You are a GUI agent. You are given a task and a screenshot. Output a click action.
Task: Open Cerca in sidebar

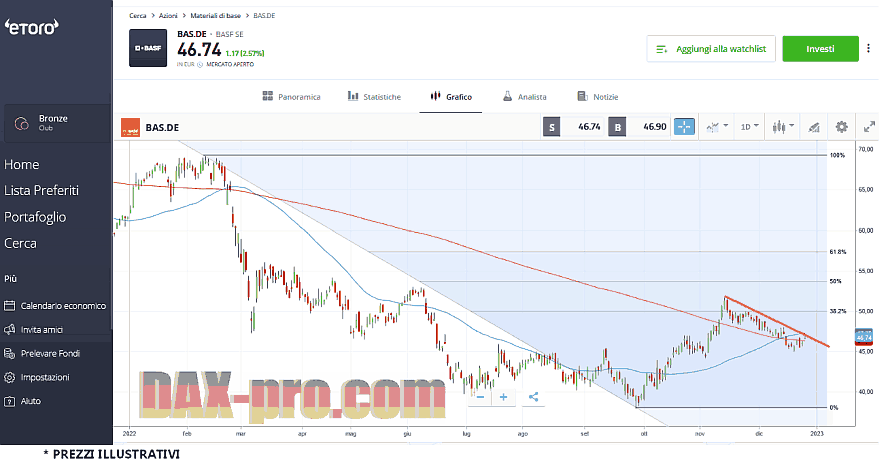click(20, 243)
